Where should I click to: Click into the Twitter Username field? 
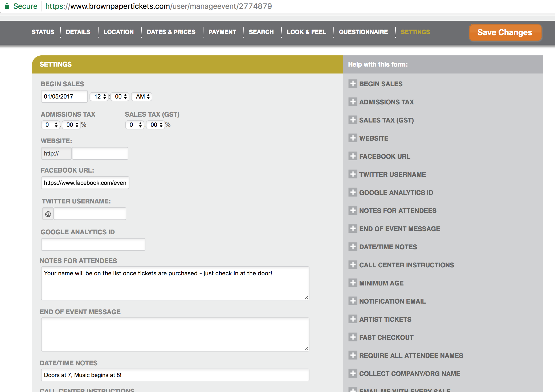[x=90, y=214]
